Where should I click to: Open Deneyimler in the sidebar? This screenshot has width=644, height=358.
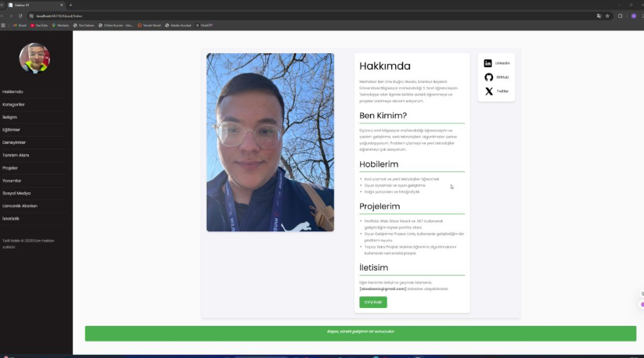(14, 143)
